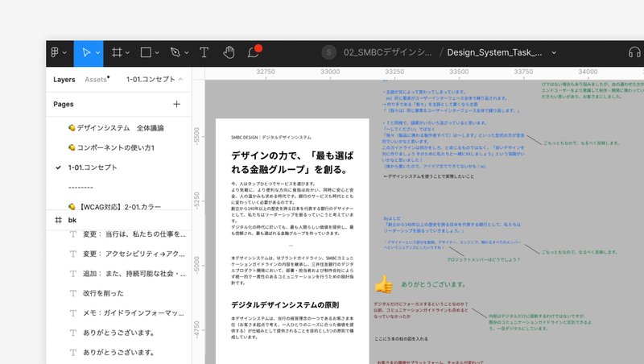Select heading デザインの力で、「最も選ばれる金融グループ」を創る。
Screen dimensions: 644x364
[292, 163]
